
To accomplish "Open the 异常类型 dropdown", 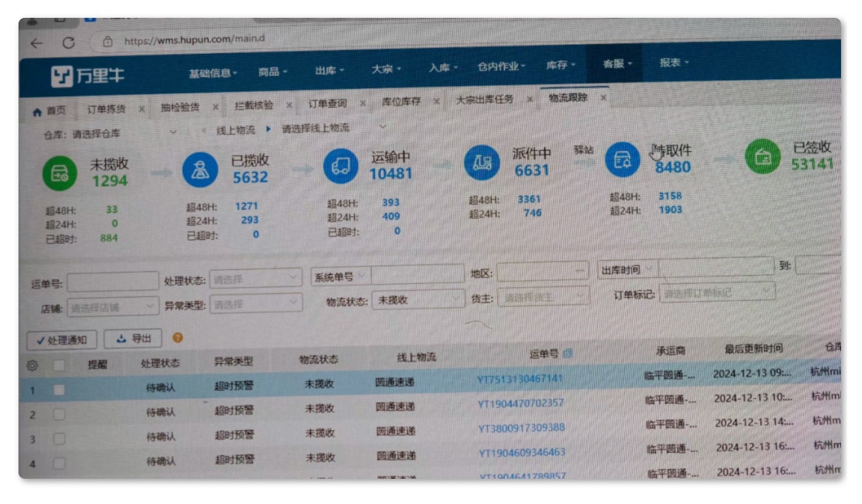I will click(255, 304).
